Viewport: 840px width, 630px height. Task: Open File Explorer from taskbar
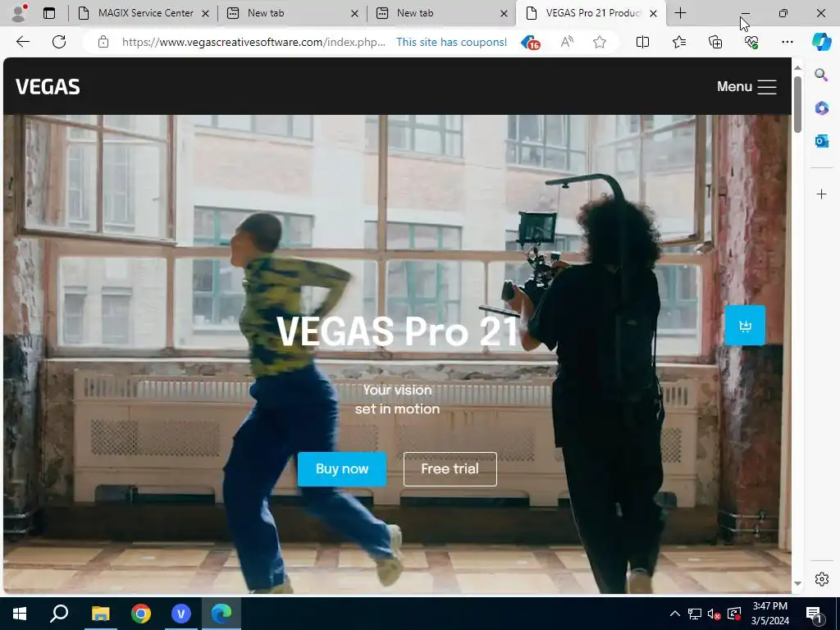tap(100, 614)
